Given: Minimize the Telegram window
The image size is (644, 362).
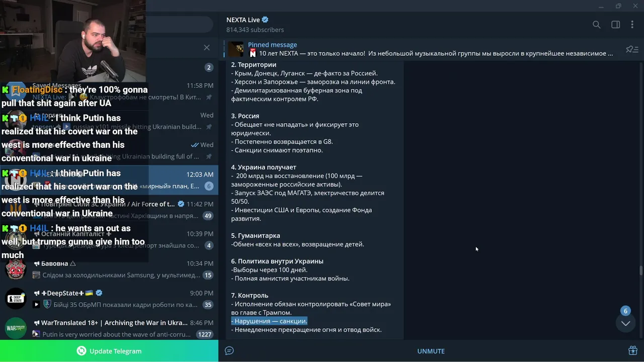Looking at the screenshot, I should coord(601,6).
